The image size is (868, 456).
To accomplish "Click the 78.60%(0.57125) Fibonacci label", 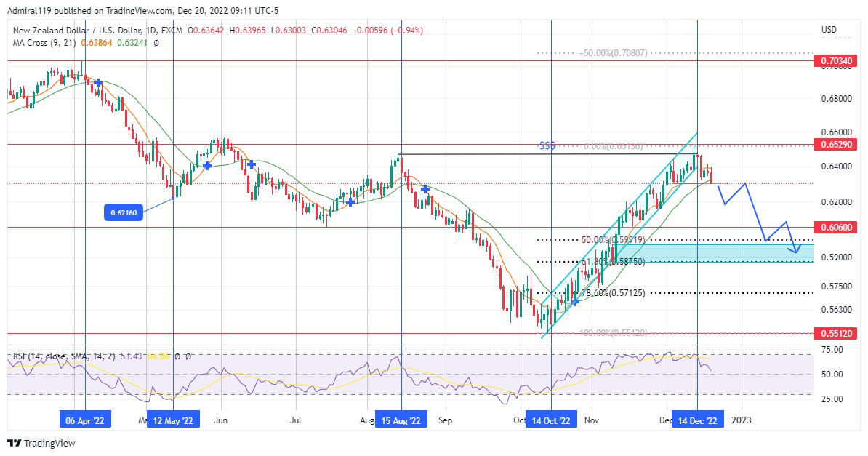I will [x=613, y=292].
